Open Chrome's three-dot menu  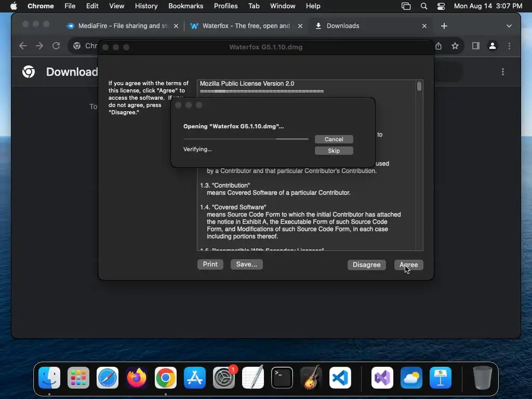click(509, 46)
